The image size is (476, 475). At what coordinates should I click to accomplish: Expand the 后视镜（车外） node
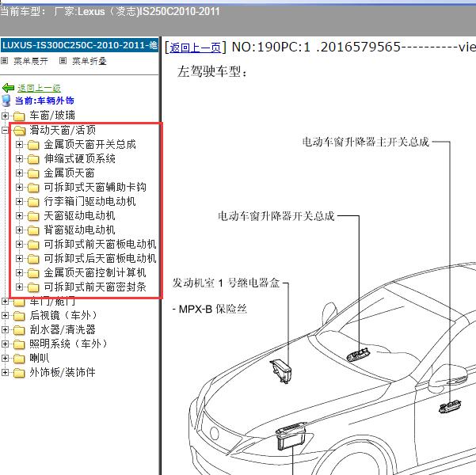click(6, 315)
